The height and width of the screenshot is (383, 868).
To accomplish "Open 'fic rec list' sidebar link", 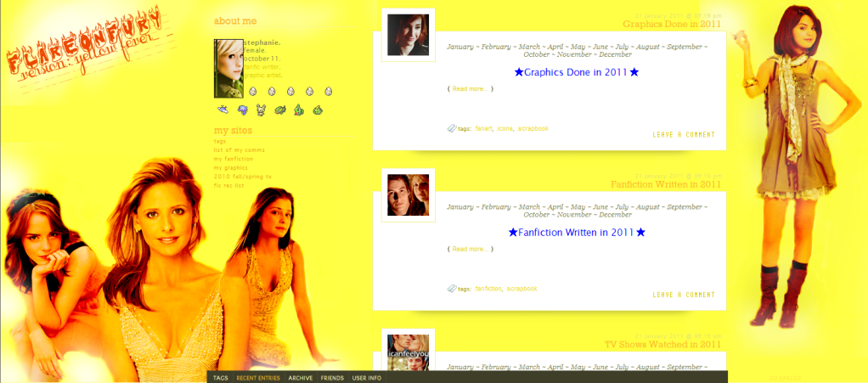I will 228,185.
